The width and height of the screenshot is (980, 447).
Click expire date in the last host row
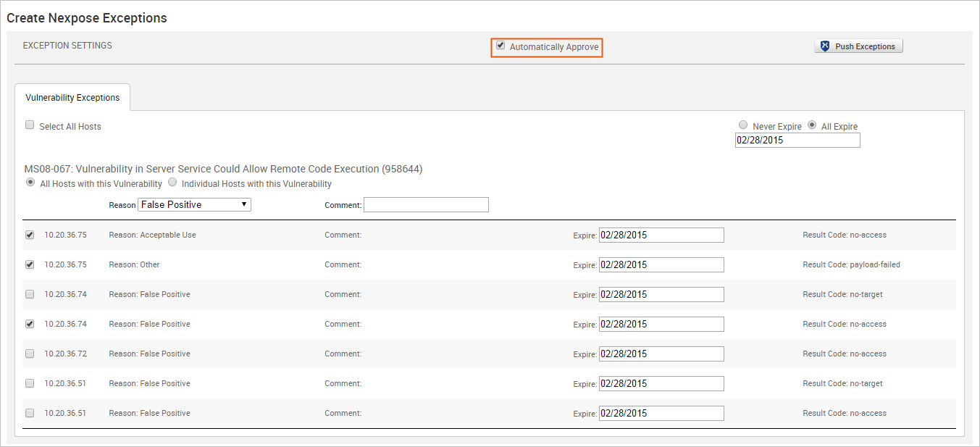click(661, 414)
